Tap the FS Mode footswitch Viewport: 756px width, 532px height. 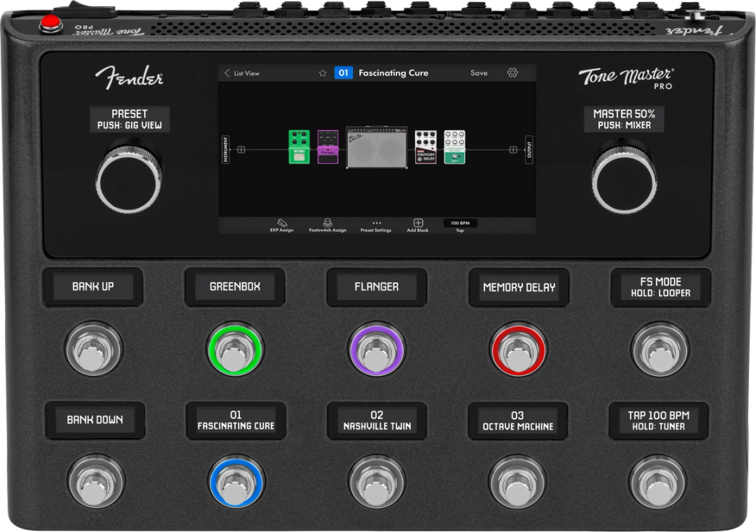[x=659, y=349]
